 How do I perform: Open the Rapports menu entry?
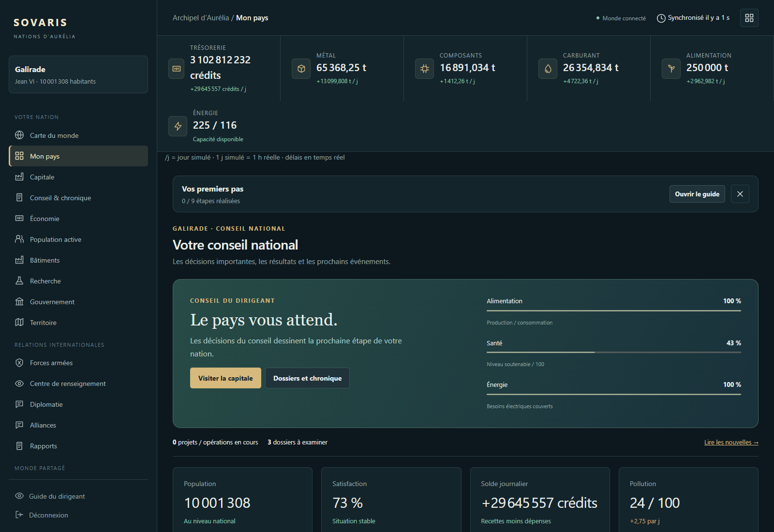78,445
